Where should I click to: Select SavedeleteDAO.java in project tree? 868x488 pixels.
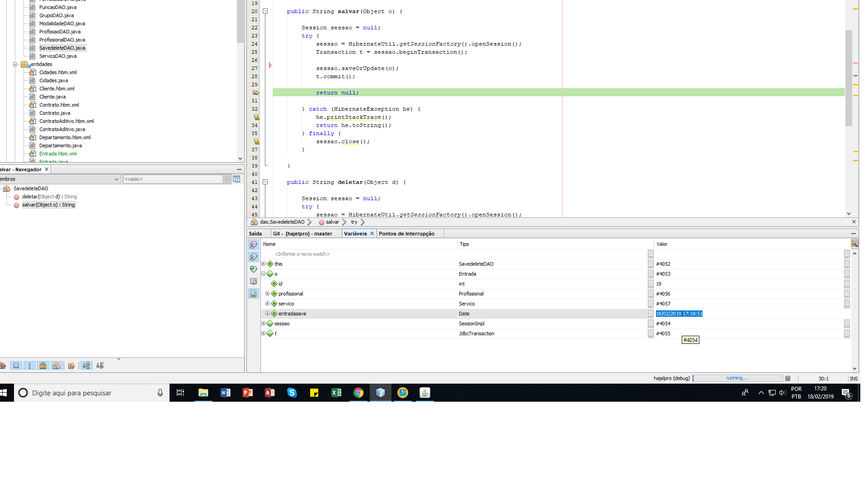click(x=62, y=48)
